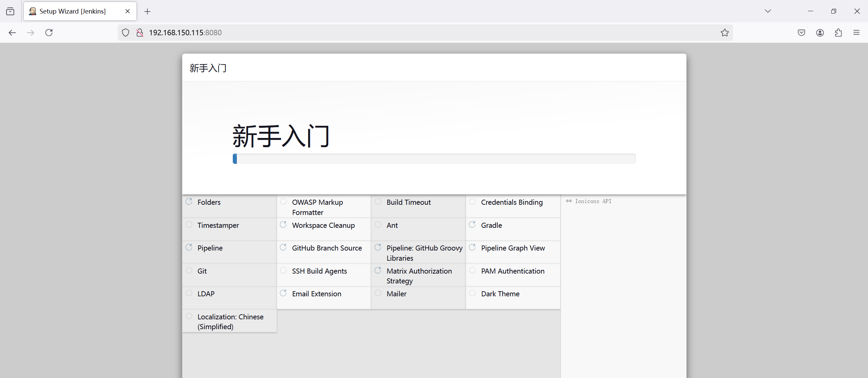Click the small 新手入门 dialog header title
The height and width of the screenshot is (378, 868).
(x=208, y=68)
